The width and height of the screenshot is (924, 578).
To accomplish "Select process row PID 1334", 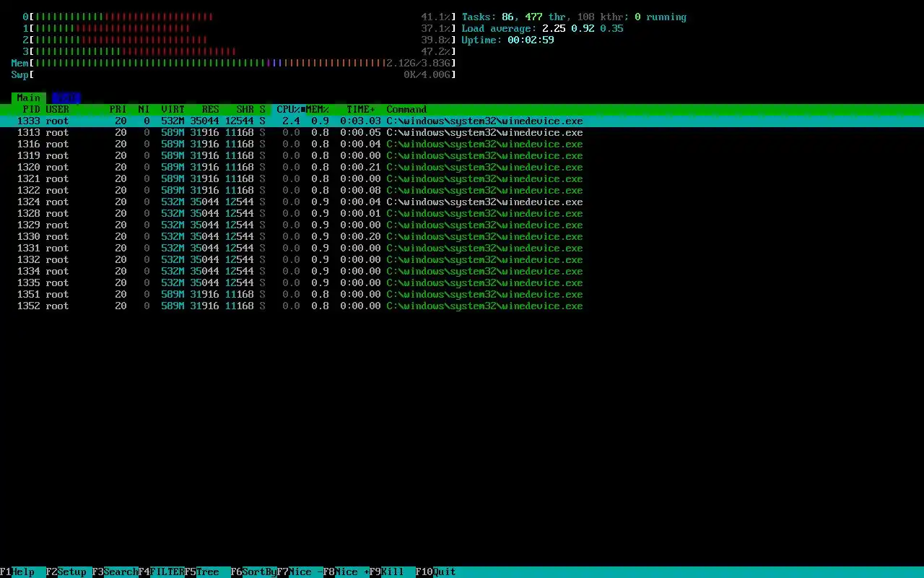I will [x=462, y=271].
